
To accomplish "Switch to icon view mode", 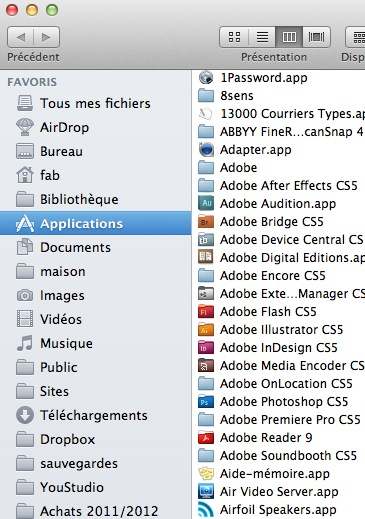I will 234,37.
